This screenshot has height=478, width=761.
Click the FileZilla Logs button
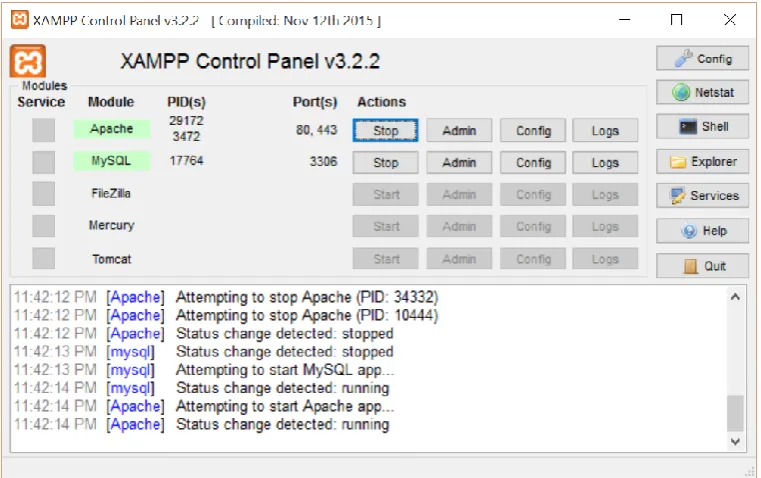coord(605,195)
